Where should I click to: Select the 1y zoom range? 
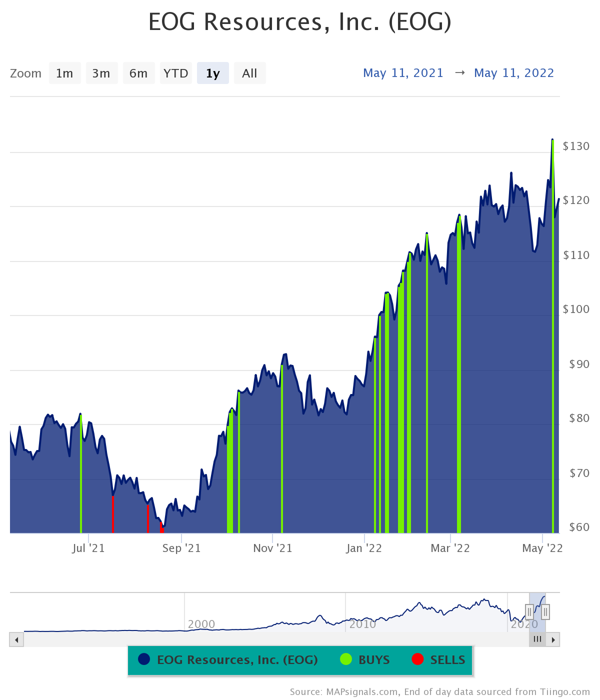point(213,73)
